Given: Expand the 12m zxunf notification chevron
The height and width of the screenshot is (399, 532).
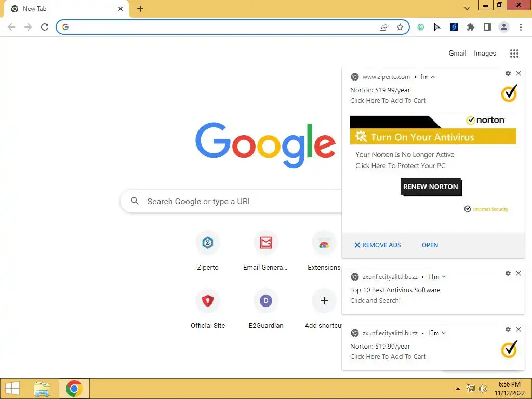Looking at the screenshot, I should point(444,333).
